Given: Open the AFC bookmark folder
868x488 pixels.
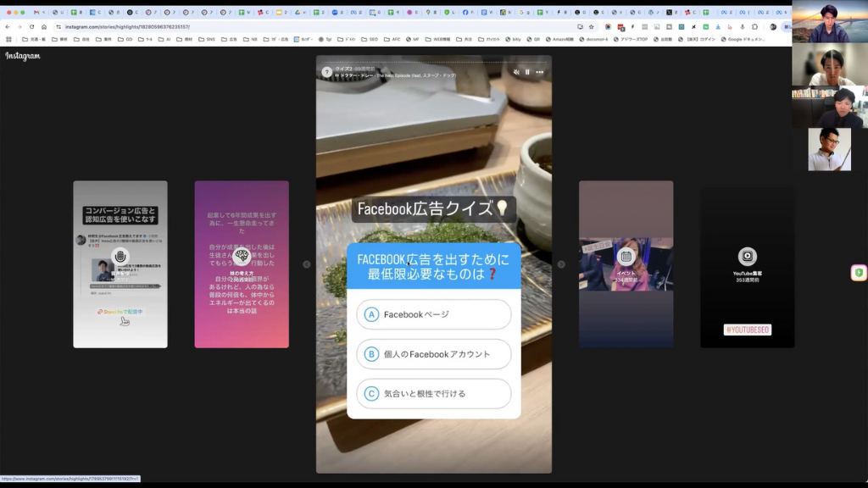Looking at the screenshot, I should point(392,39).
